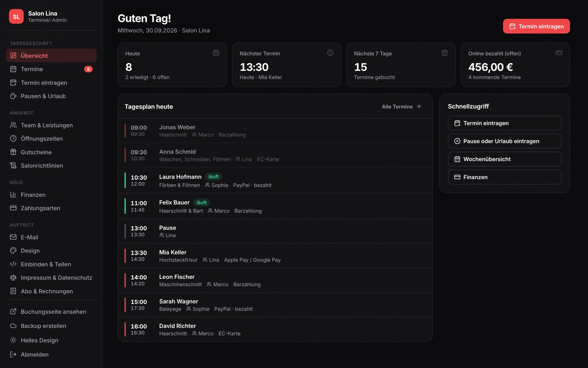Open Abo & Rechnungen page
Viewport: 588px width, 368px height.
(x=51, y=291)
